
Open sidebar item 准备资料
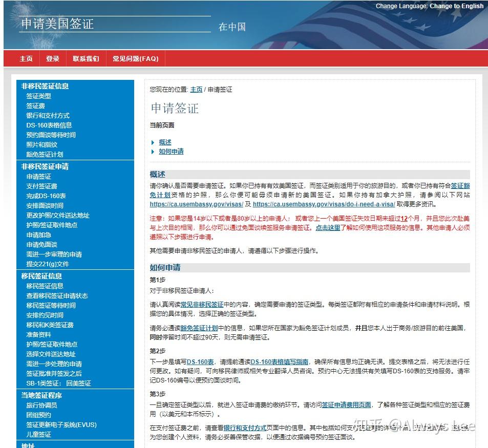tap(38, 334)
